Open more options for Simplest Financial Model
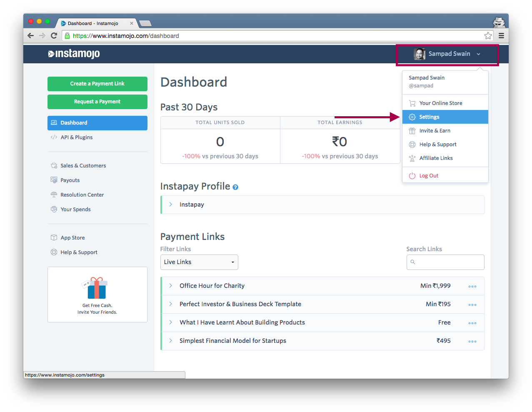The image size is (532, 412). 472,342
